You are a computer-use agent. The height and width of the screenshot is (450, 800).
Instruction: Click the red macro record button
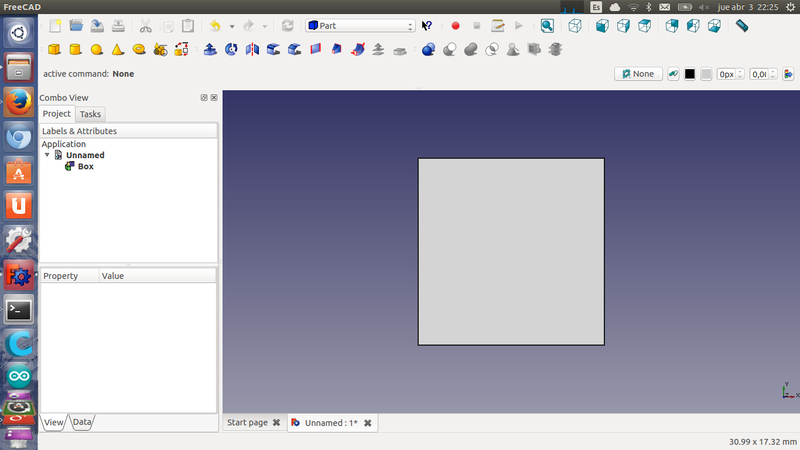pos(455,26)
